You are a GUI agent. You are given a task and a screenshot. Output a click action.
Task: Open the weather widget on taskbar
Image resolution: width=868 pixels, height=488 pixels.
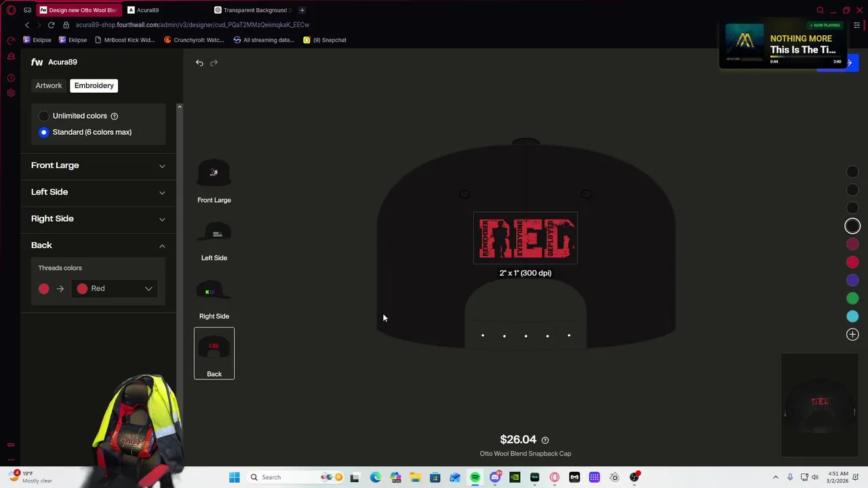tap(31, 477)
